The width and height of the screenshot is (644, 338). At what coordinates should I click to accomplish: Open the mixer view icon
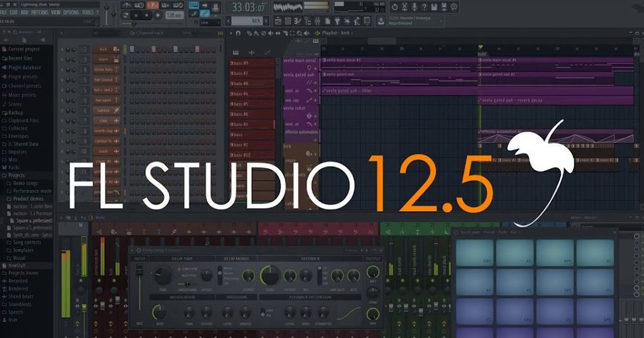[317, 21]
